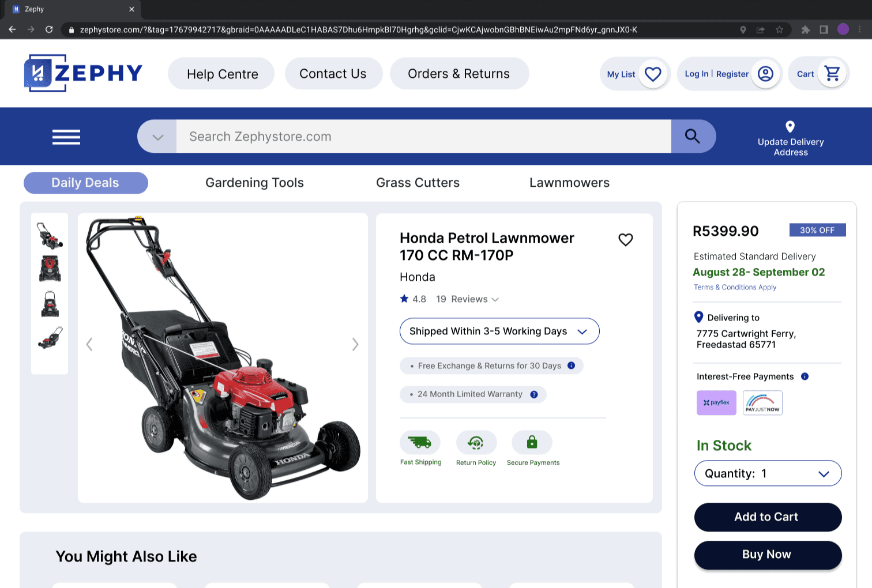The image size is (872, 588).
Task: Show Interest-Free Payments info
Action: tap(805, 376)
